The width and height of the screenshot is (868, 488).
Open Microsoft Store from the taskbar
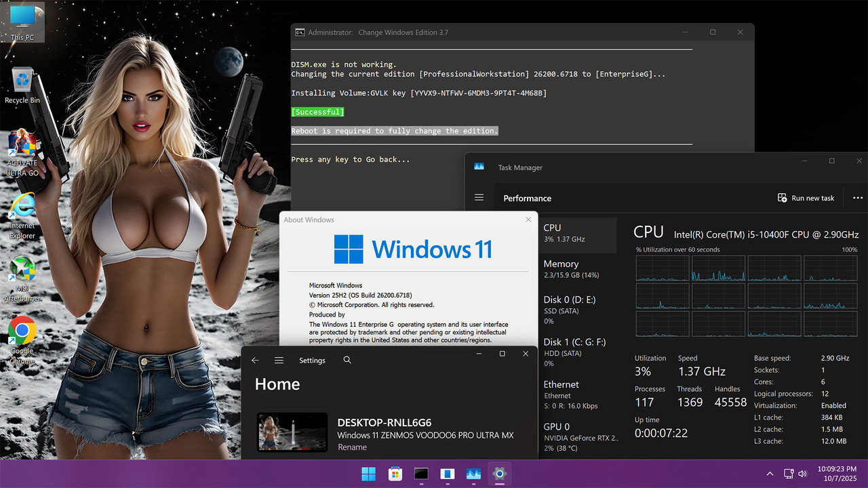click(x=395, y=474)
